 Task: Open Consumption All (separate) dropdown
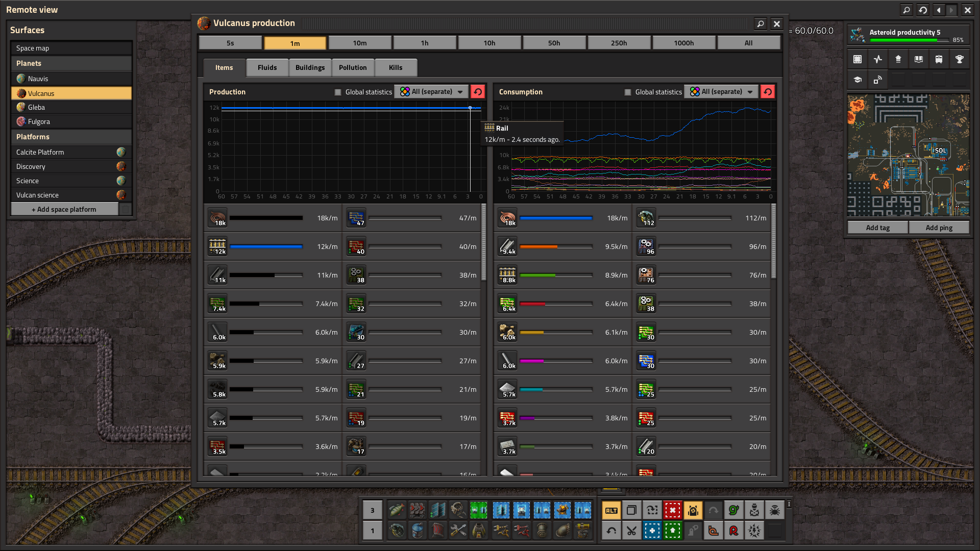(x=722, y=92)
